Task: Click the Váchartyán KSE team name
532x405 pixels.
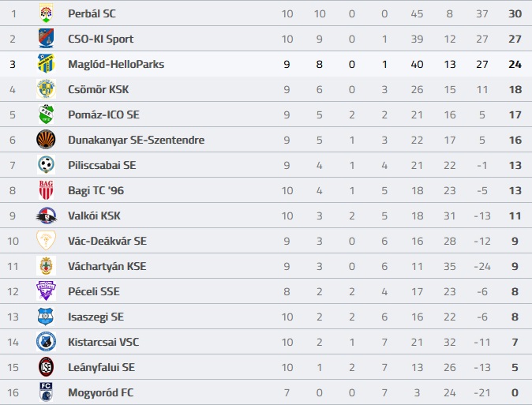Action: point(107,266)
